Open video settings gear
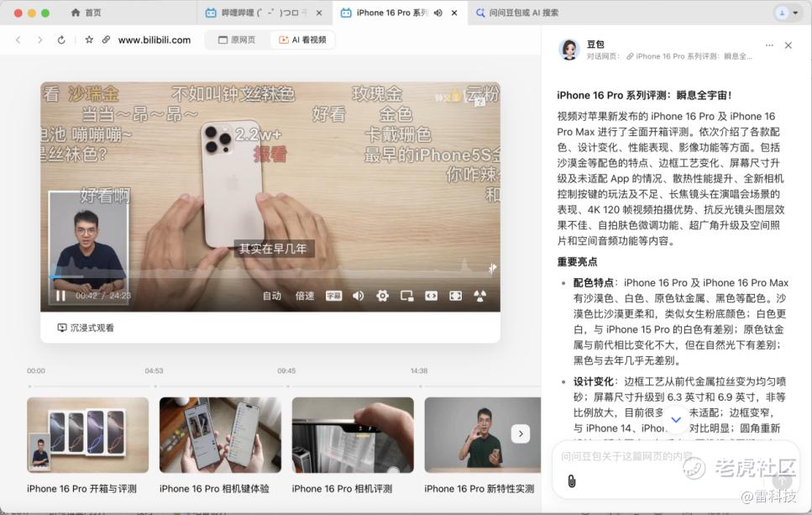 click(382, 296)
